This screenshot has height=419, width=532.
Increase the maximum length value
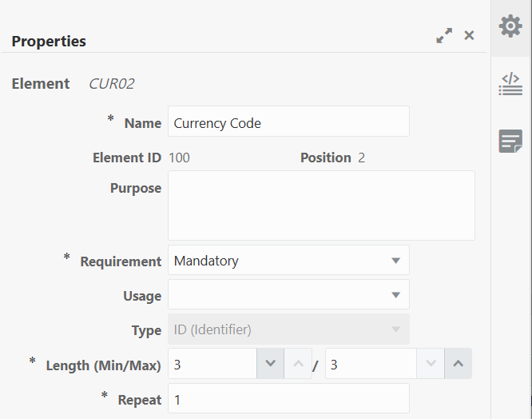pyautogui.click(x=458, y=364)
